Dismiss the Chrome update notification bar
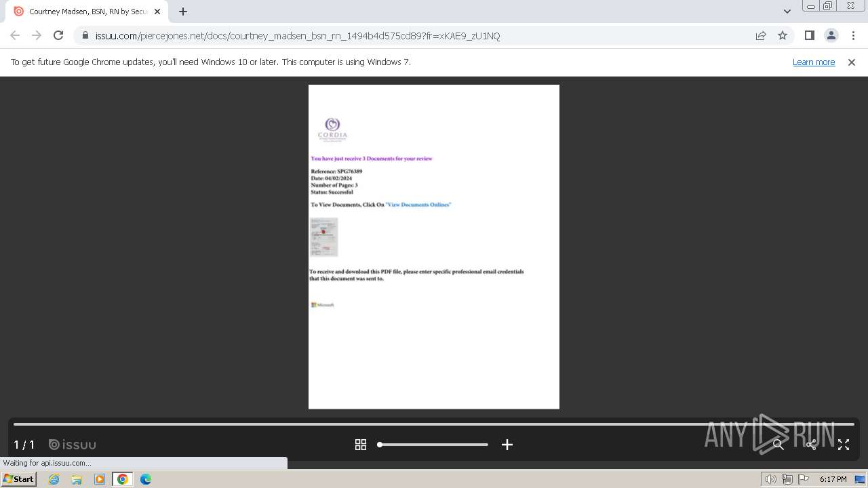This screenshot has width=868, height=488. pos(852,62)
